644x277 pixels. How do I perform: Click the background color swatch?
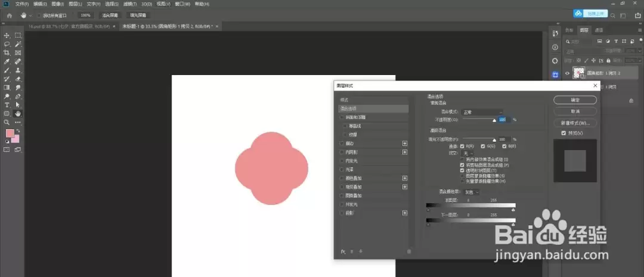pyautogui.click(x=15, y=139)
